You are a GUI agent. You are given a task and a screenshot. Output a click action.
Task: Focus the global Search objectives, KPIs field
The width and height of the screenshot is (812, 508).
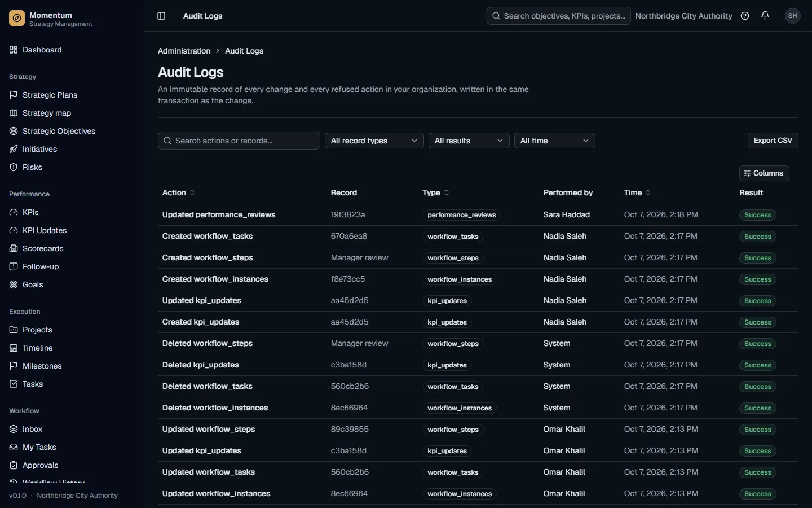pos(559,16)
